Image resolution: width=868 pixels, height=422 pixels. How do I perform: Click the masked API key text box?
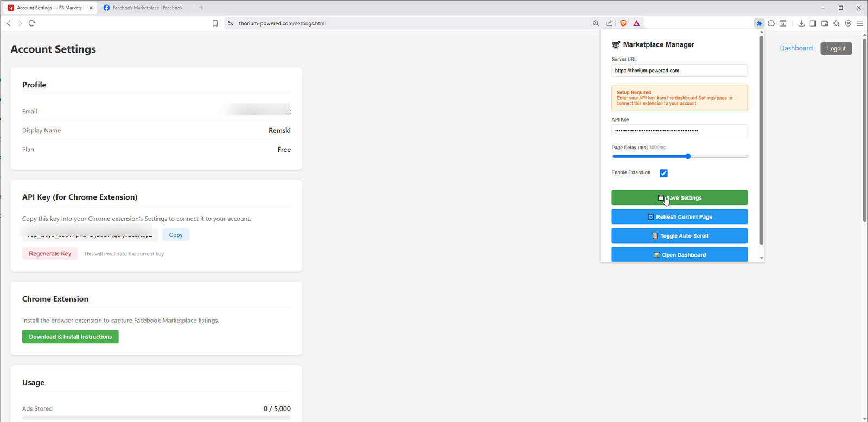click(x=90, y=235)
